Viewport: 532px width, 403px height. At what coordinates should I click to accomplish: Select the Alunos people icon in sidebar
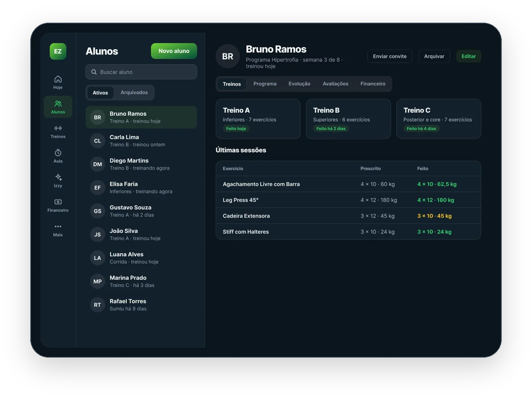coord(58,104)
